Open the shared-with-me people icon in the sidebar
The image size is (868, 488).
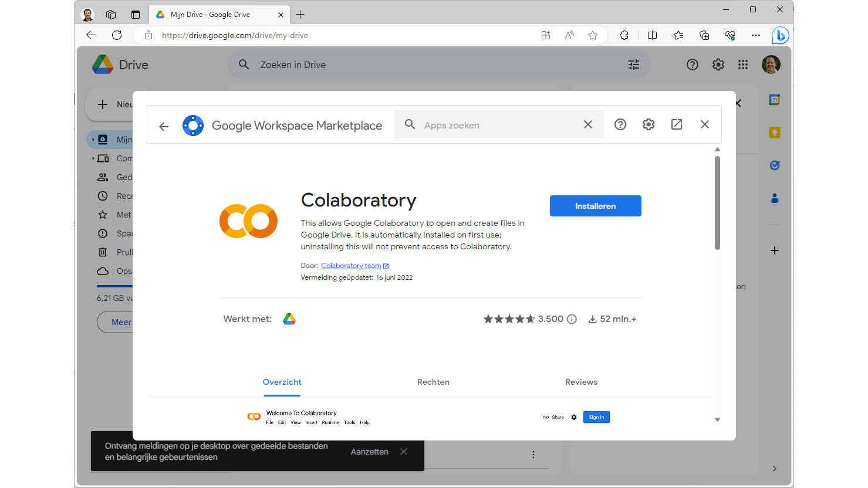[x=103, y=177]
